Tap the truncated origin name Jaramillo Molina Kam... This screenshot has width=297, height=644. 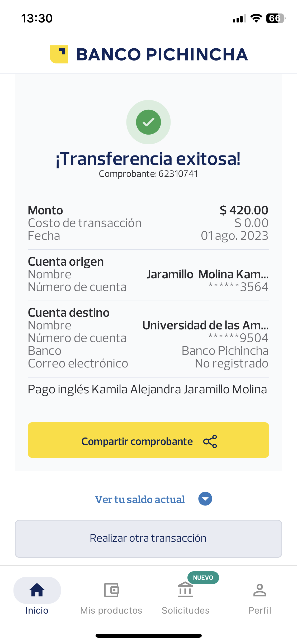tap(208, 274)
